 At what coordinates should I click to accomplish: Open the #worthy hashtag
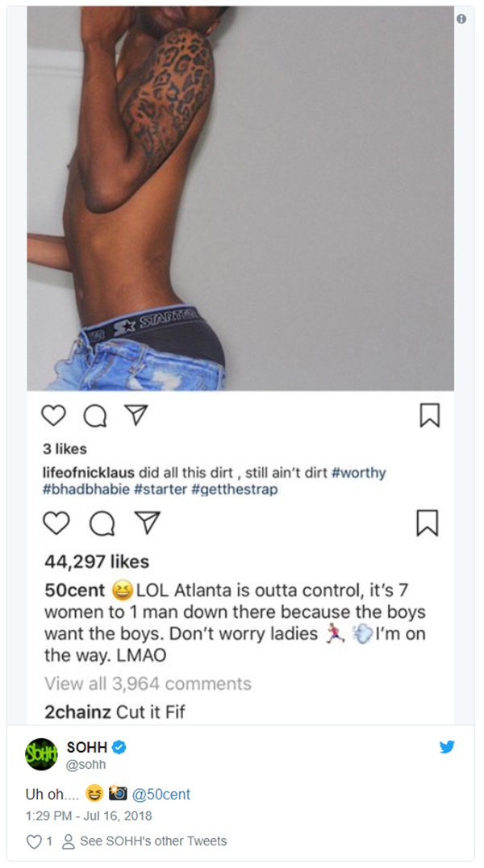pos(358,473)
